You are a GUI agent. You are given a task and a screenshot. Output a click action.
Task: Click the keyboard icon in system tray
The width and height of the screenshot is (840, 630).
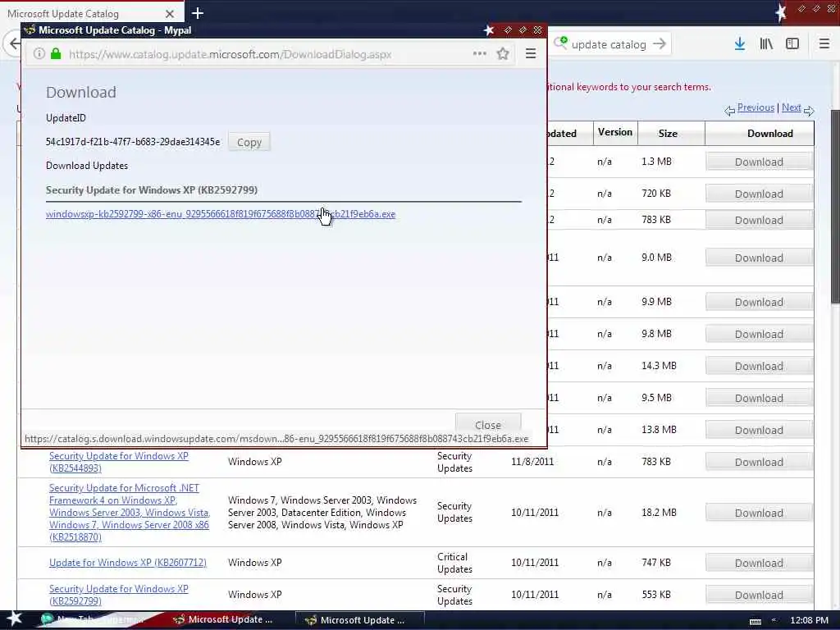coord(756,621)
